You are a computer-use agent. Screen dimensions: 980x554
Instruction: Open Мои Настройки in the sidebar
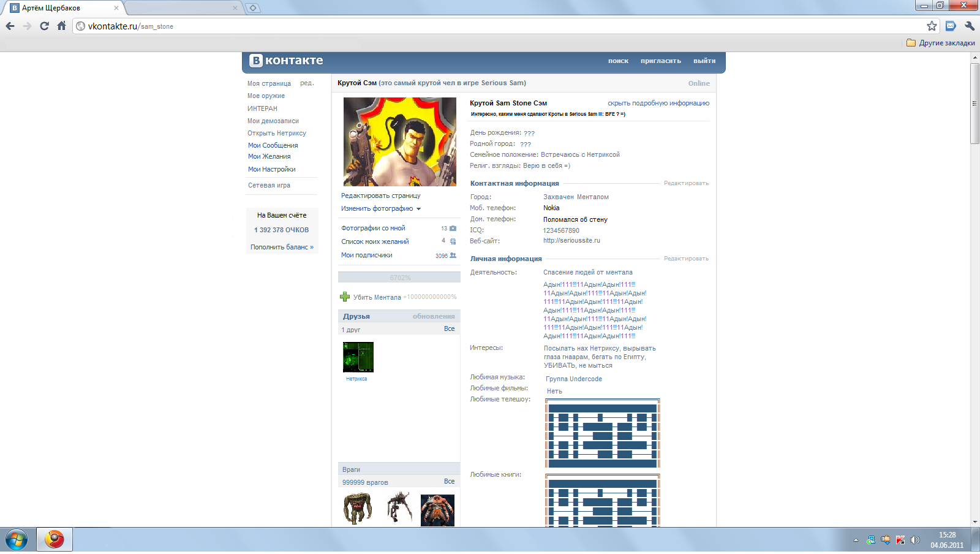[x=271, y=169]
